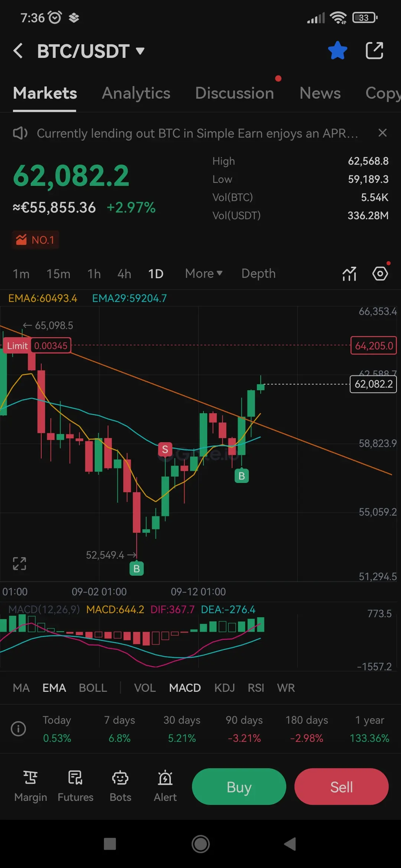Screen dimensions: 401x868
Task: Tap the High price value 62,568.8
Action: tap(368, 161)
